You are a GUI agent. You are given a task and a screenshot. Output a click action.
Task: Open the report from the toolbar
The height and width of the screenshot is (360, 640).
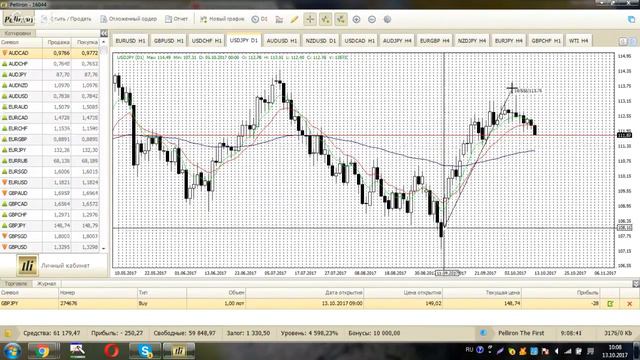(177, 19)
